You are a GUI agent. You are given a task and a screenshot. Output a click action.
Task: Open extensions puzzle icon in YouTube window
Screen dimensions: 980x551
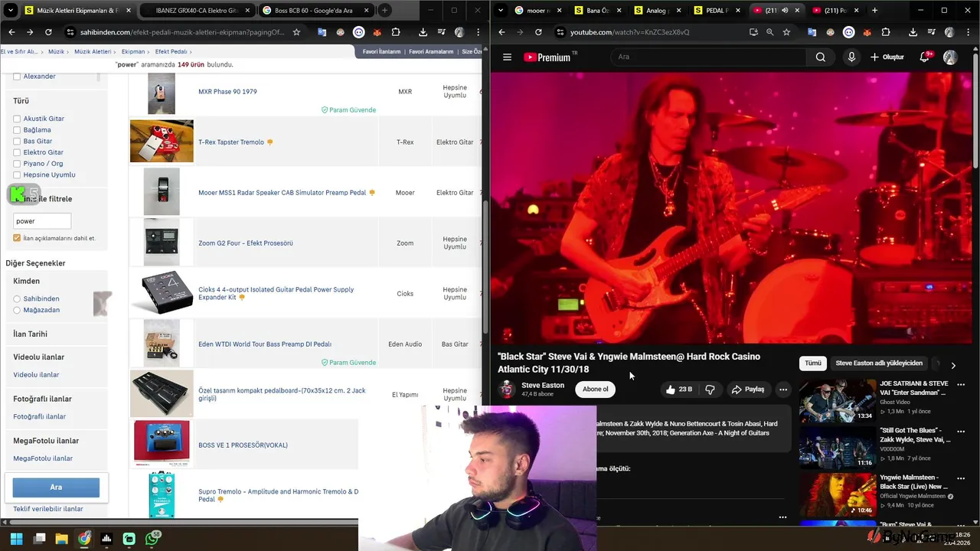[886, 32]
